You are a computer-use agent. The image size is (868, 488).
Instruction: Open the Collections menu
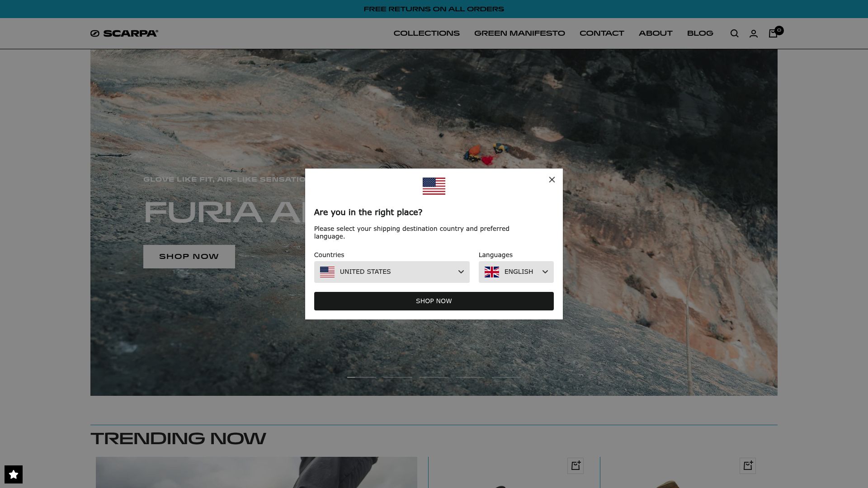click(427, 33)
